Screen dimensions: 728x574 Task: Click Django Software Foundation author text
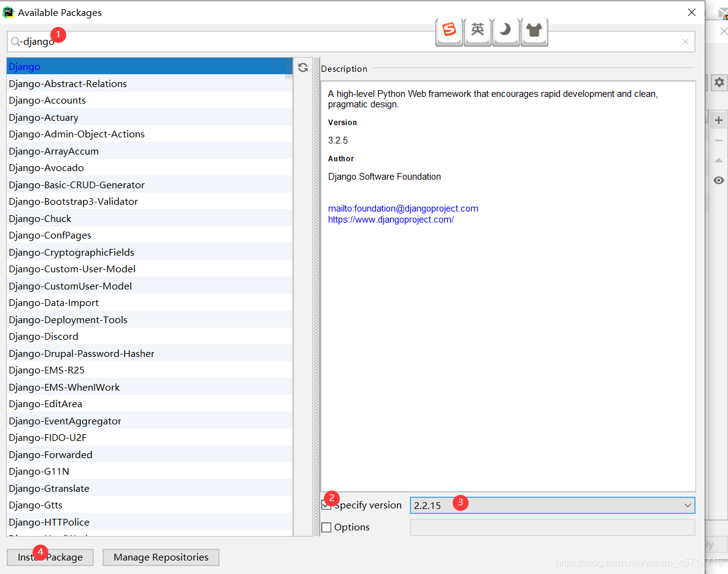(385, 177)
